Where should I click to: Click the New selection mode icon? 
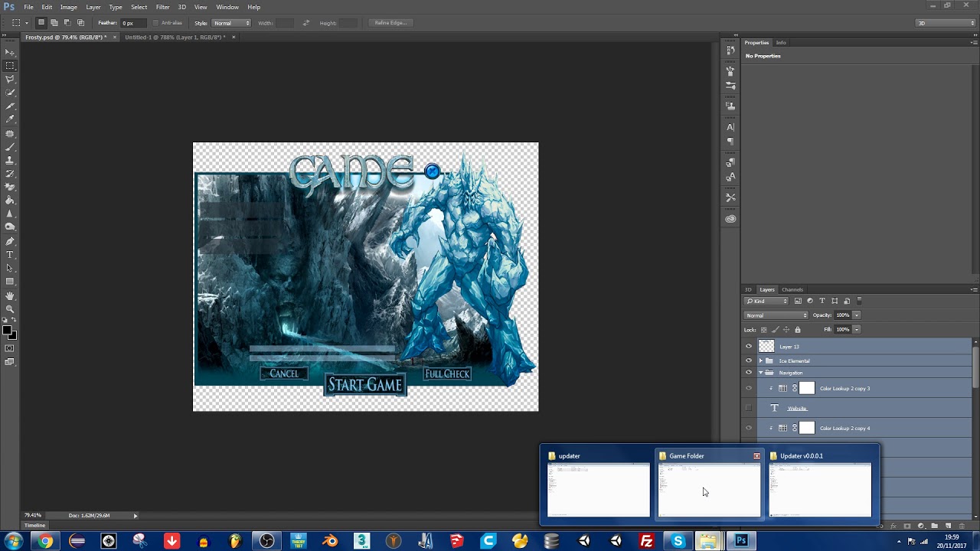[41, 23]
